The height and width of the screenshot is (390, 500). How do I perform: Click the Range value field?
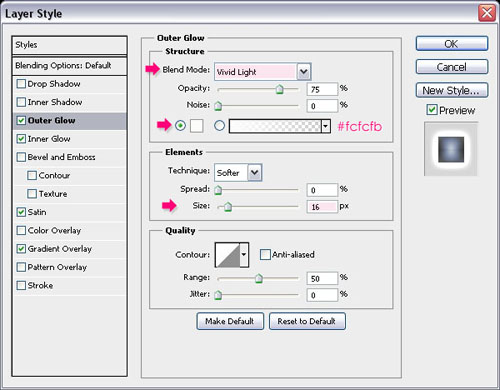point(322,278)
